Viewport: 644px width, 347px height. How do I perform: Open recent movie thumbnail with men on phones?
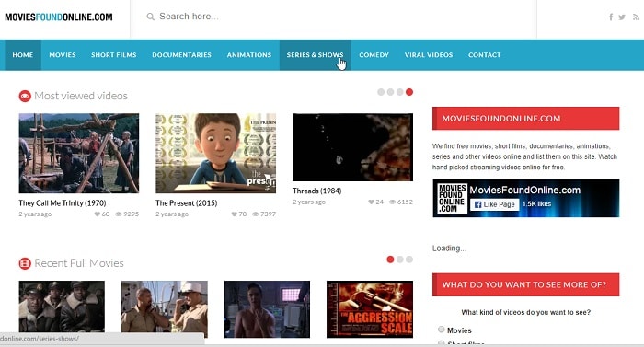pyautogui.click(x=165, y=309)
